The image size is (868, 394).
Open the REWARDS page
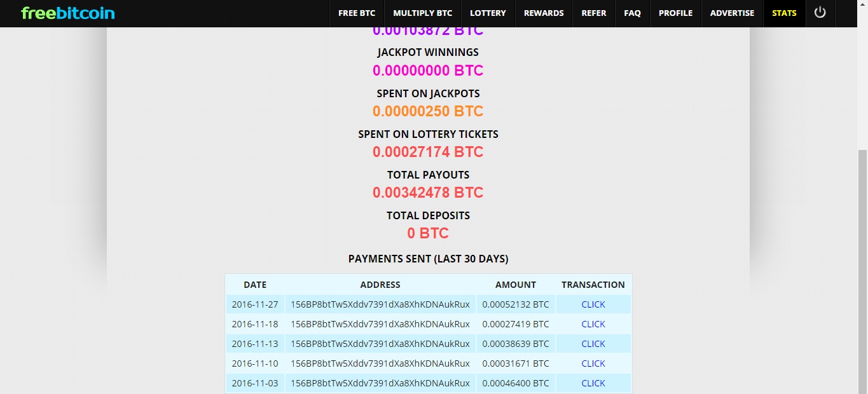click(x=544, y=13)
